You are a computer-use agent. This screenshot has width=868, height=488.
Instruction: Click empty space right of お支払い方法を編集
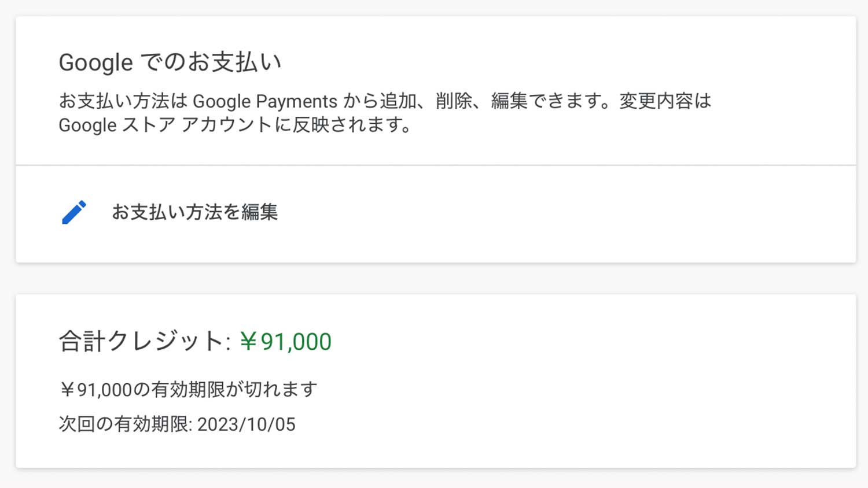pos(521,212)
